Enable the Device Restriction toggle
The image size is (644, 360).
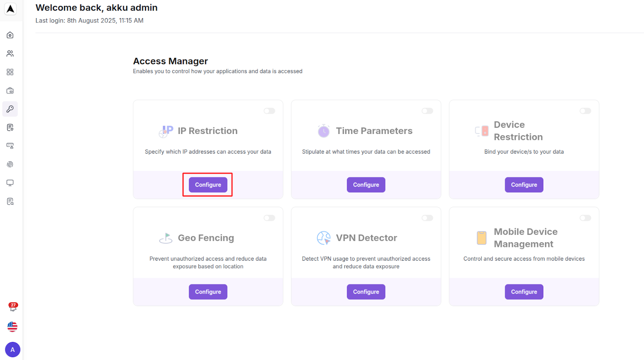585,111
